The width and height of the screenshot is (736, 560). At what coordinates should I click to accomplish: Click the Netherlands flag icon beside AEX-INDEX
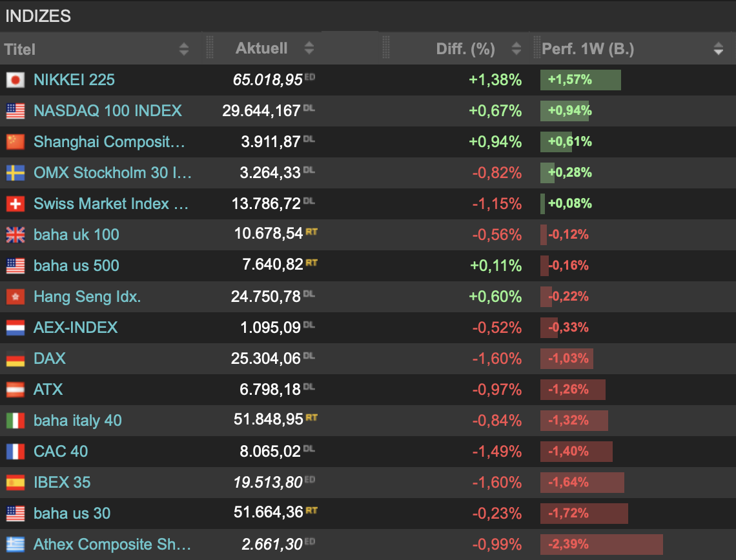15,328
